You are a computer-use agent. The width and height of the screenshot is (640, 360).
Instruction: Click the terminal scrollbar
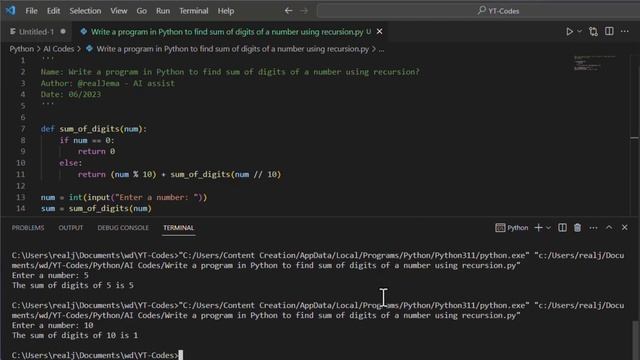[x=635, y=340]
